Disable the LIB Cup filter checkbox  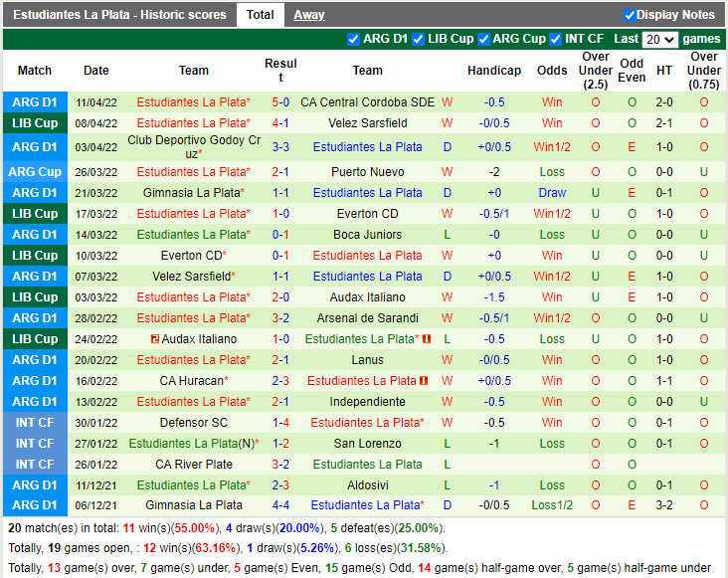tap(418, 39)
